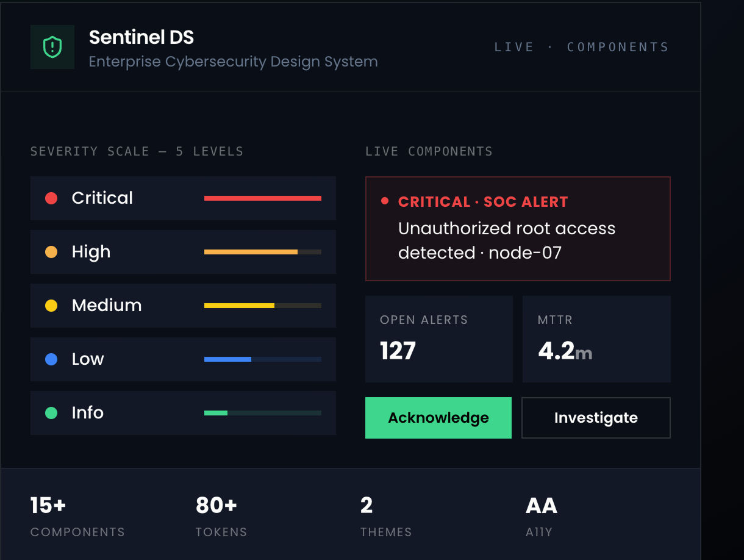
Task: Click the Low severity progress bar
Action: click(x=263, y=359)
